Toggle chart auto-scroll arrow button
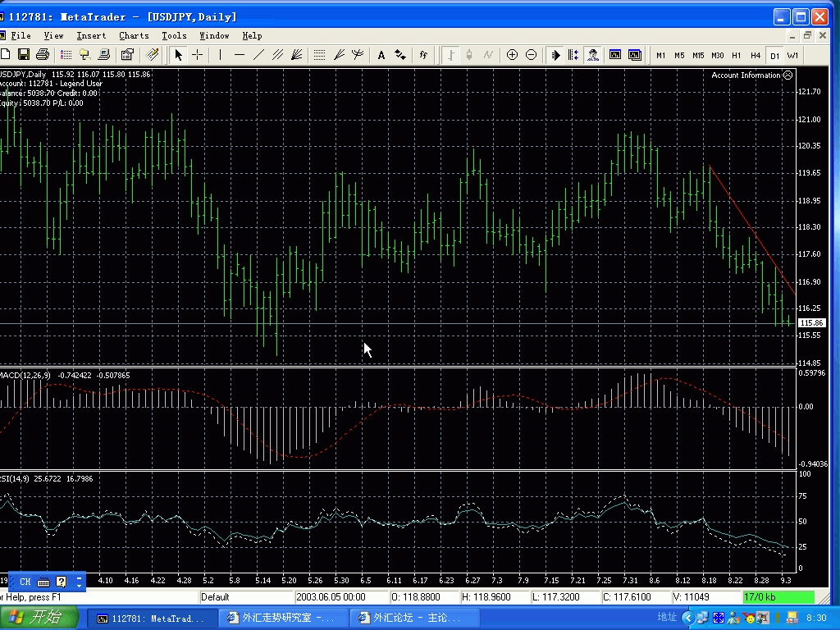This screenshot has height=630, width=840. point(555,55)
